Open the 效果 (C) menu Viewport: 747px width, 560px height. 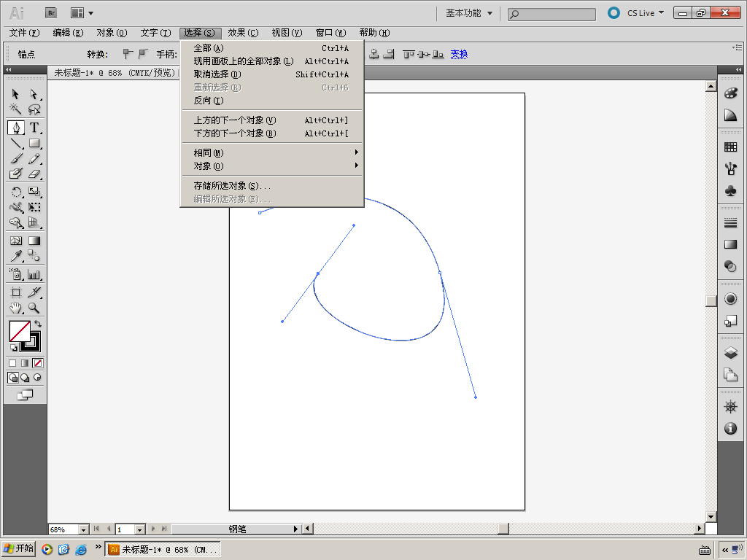pyautogui.click(x=243, y=33)
